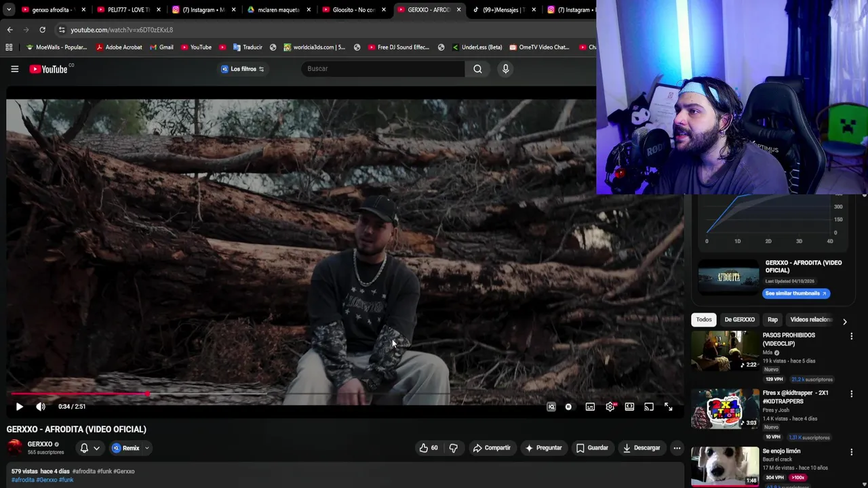868x488 pixels.
Task: Like the video with 60 likes
Action: pyautogui.click(x=429, y=448)
